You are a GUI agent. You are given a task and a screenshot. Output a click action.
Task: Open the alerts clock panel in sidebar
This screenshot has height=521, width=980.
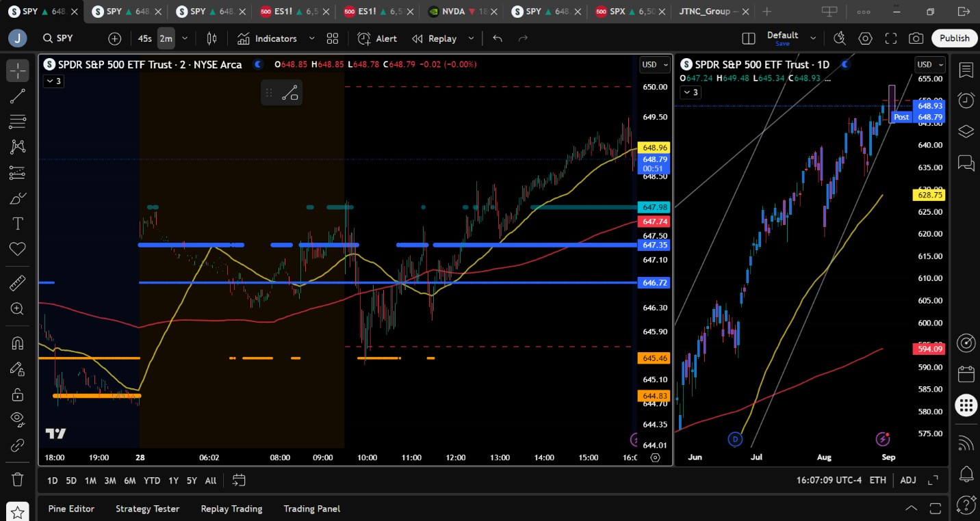tap(966, 101)
